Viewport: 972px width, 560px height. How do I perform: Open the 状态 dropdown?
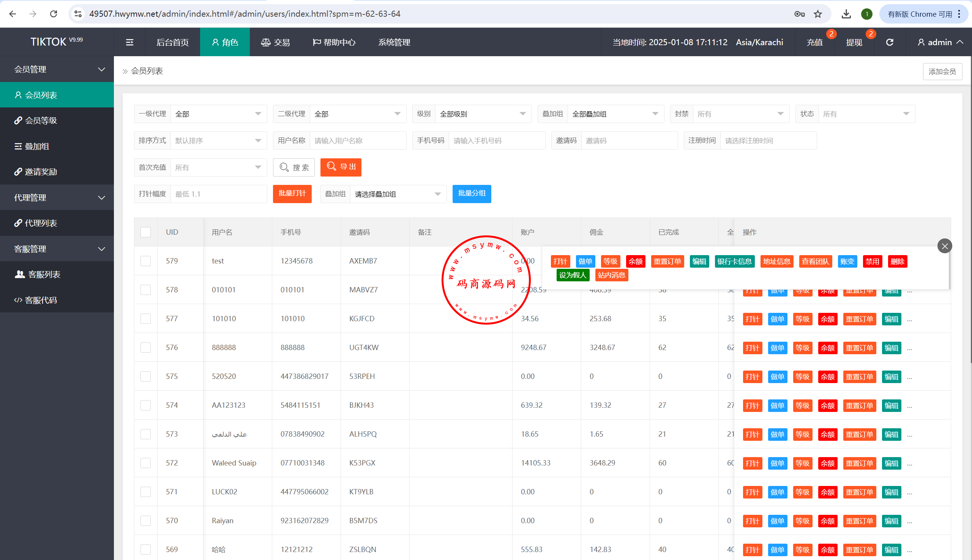click(866, 114)
